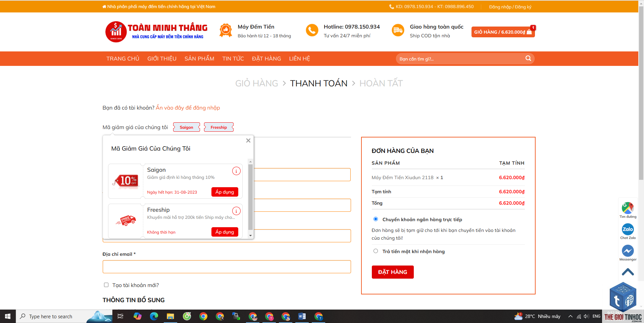The image size is (644, 323).
Task: Apply the Saigon discount code
Action: 225,192
